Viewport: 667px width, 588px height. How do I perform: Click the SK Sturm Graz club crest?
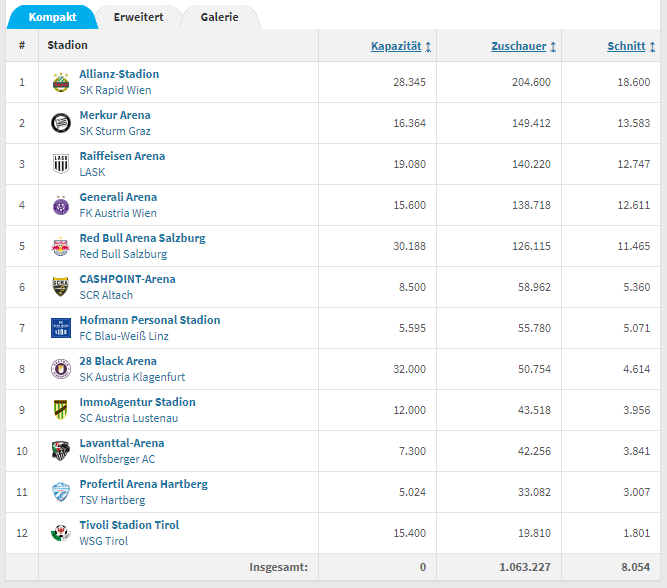(x=61, y=123)
